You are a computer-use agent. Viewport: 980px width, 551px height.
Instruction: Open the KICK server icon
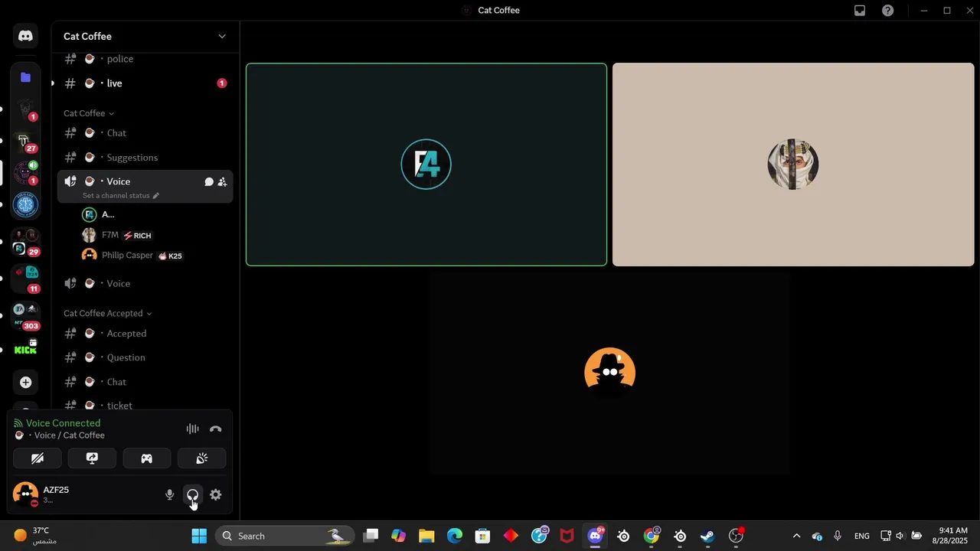click(x=25, y=349)
